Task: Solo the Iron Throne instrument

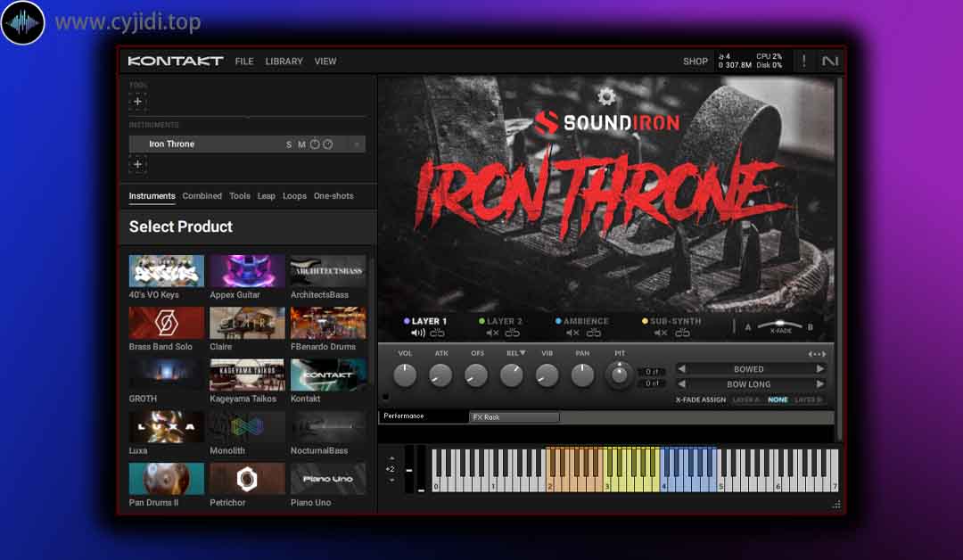Action: (289, 144)
